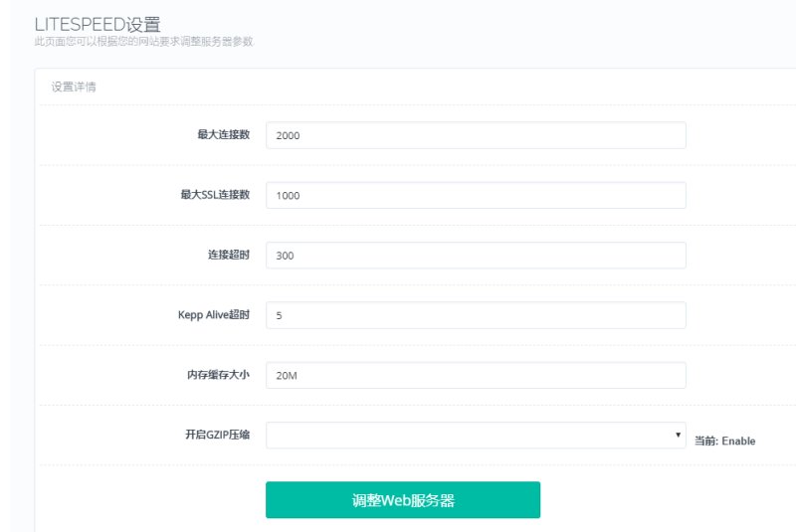The image size is (796, 532).
Task: Click the 设置详情 panel title
Action: click(x=74, y=87)
